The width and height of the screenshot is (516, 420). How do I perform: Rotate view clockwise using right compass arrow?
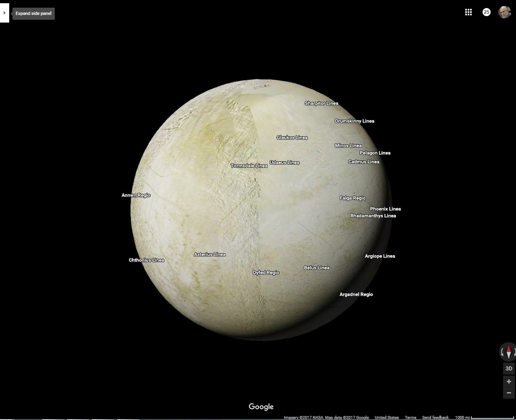(x=514, y=352)
